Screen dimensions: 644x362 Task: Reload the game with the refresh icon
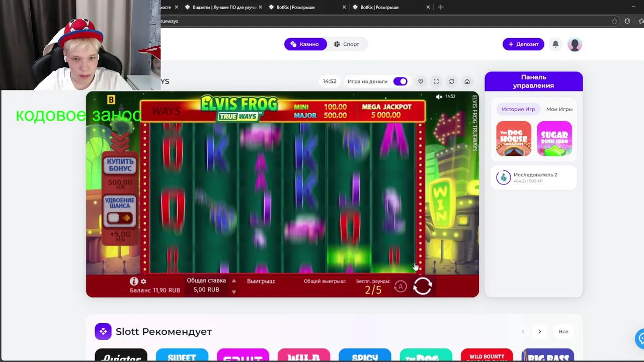pos(451,81)
